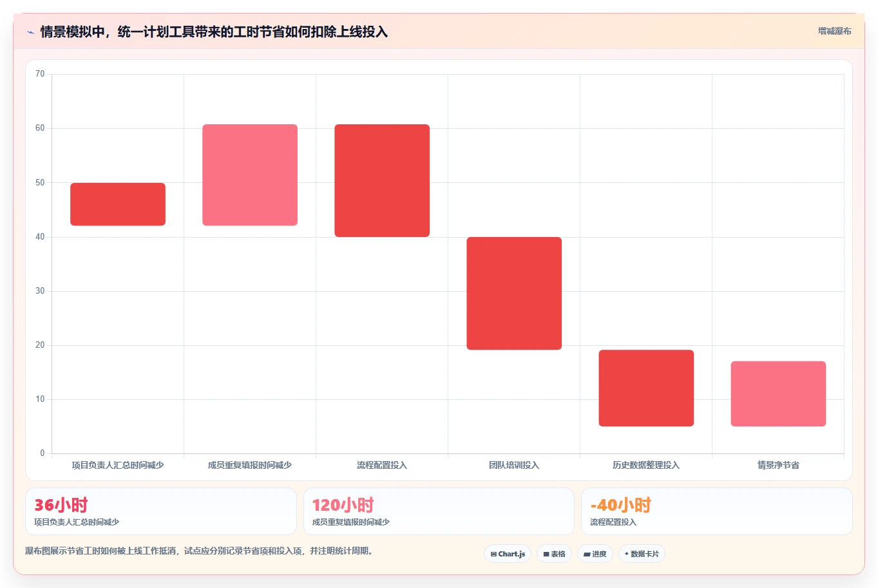Select the Chart.js chip
Viewport: 878px width, 588px height.
508,554
